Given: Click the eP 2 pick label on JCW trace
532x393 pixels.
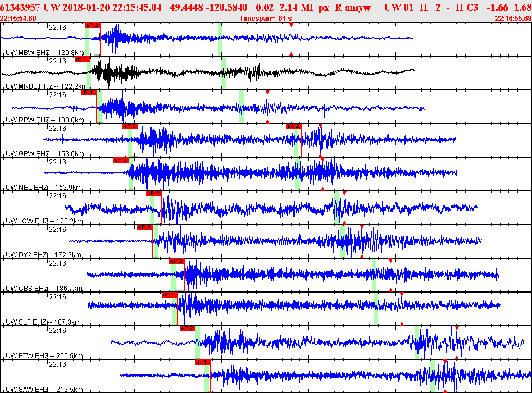Looking at the screenshot, I should coord(154,194).
